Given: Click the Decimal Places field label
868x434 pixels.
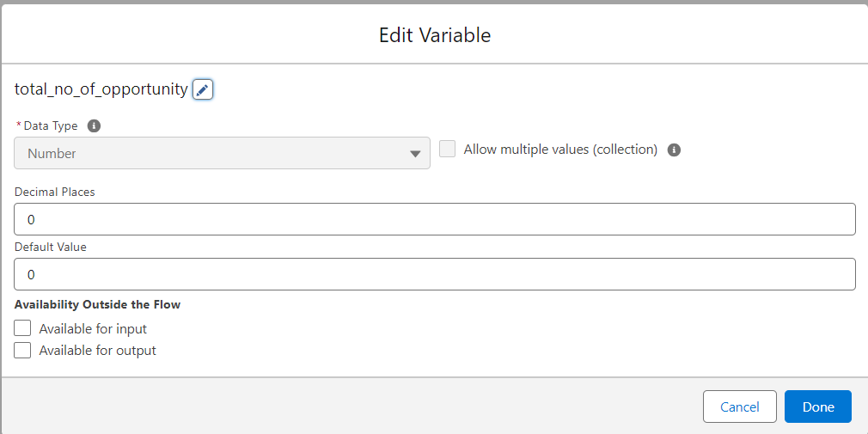Looking at the screenshot, I should (55, 192).
